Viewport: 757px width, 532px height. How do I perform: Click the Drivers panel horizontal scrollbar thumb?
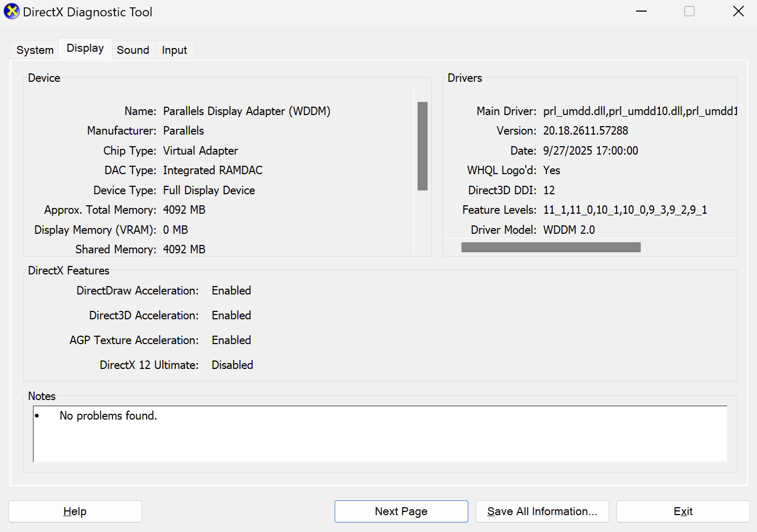551,248
